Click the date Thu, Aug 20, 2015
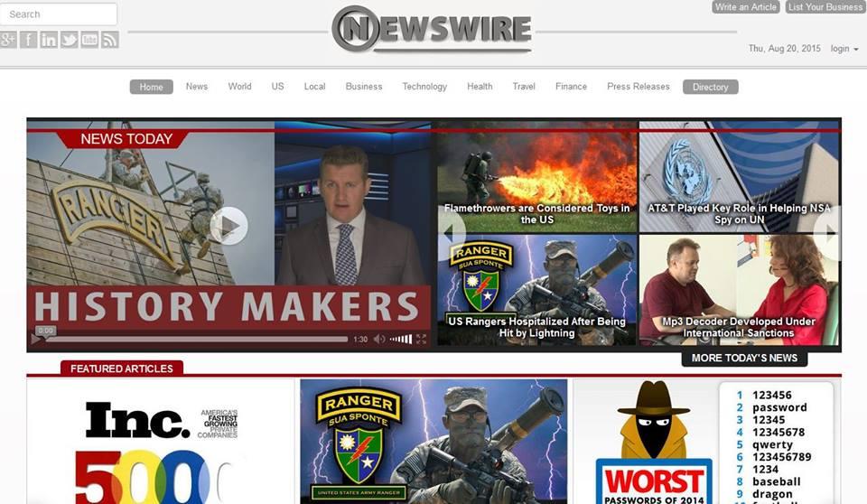 (x=784, y=49)
